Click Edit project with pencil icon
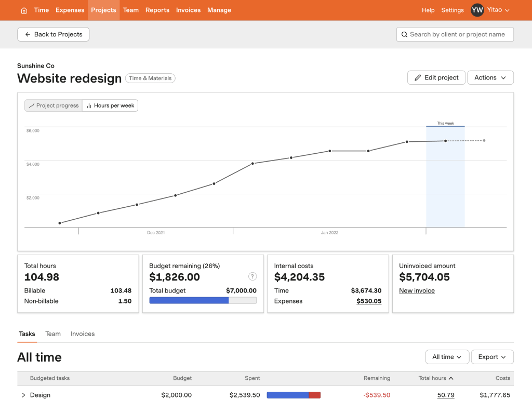 436,77
